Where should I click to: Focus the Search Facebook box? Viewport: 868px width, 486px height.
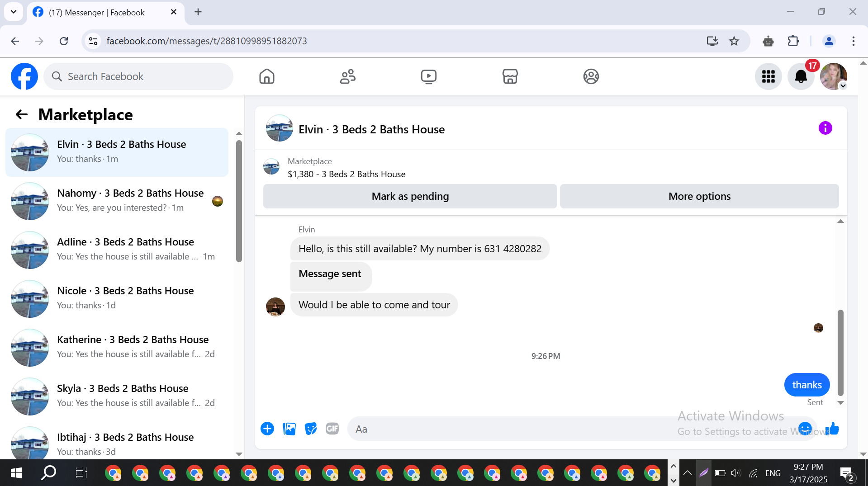[138, 76]
